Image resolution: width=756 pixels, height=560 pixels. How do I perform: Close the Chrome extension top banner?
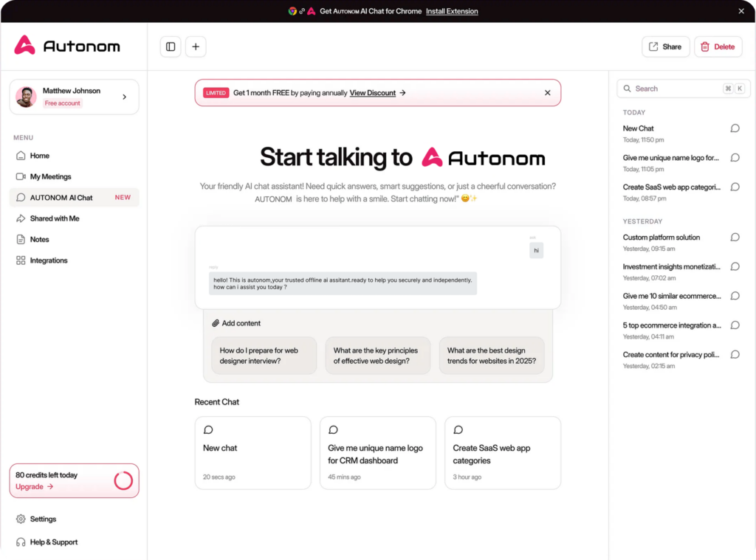(x=741, y=11)
